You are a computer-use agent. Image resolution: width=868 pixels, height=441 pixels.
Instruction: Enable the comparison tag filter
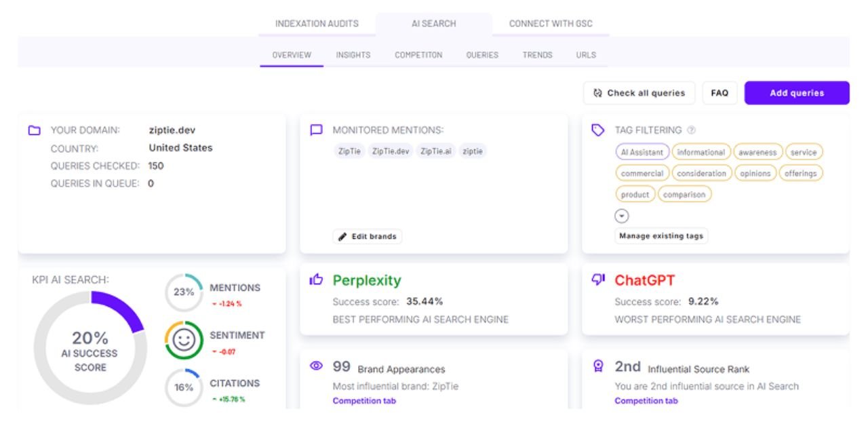pyautogui.click(x=684, y=195)
